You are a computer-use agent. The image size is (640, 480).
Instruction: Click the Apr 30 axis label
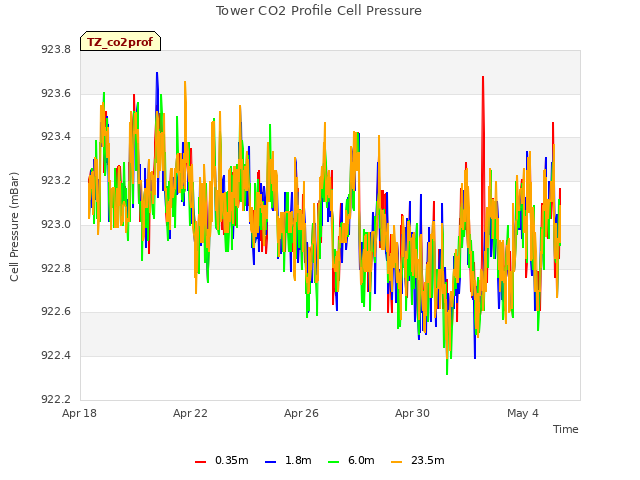412,413
